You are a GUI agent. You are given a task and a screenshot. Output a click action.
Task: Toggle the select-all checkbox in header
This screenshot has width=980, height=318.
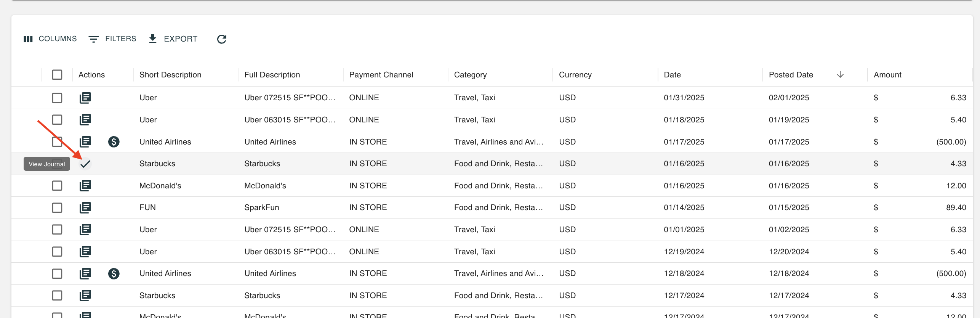[57, 75]
